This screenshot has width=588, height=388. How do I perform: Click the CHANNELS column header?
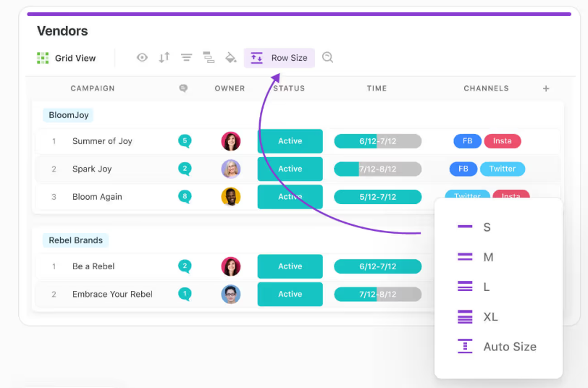pos(487,88)
